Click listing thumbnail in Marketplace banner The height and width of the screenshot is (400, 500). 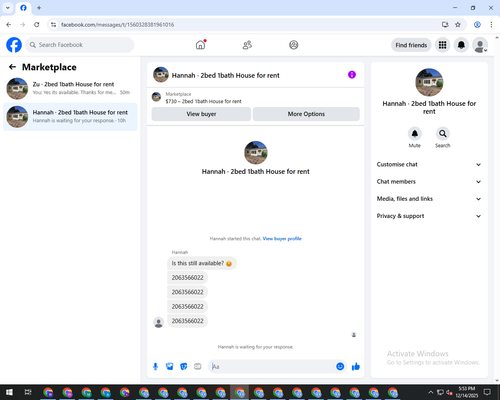tap(156, 97)
